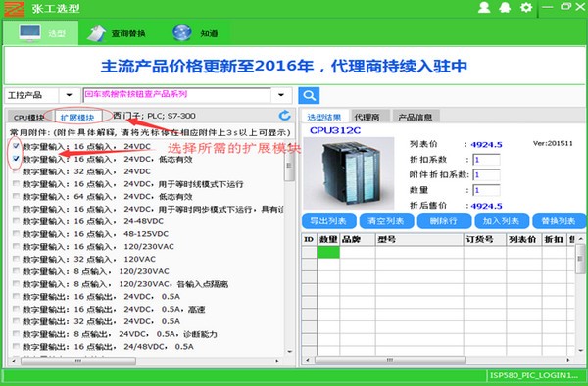Switch to the 选型结果 tab
This screenshot has width=588, height=386.
(324, 117)
